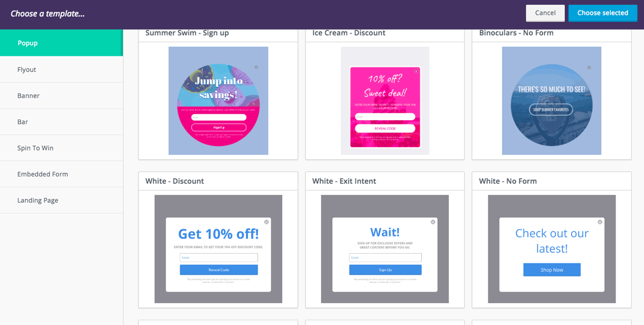Screen dimensions: 644x325
Task: Click the close X icon in White No Form preview
Action: (x=600, y=222)
